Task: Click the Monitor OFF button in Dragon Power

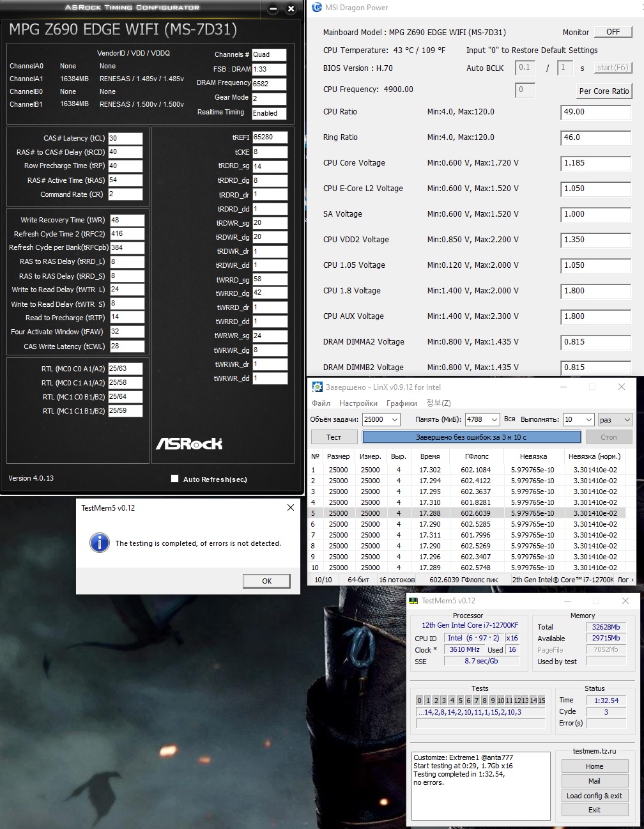Action: 613,32
